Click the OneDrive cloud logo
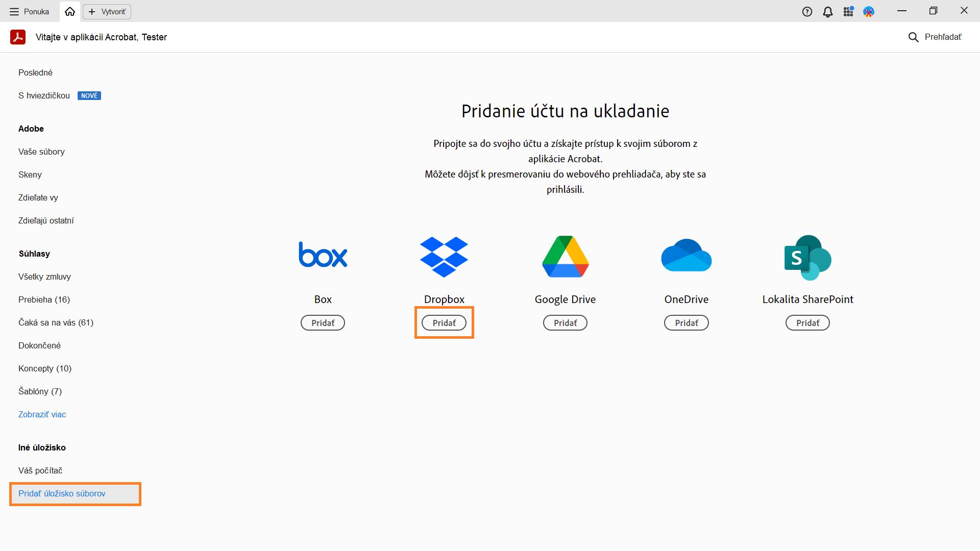Image resolution: width=980 pixels, height=551 pixels. [686, 255]
